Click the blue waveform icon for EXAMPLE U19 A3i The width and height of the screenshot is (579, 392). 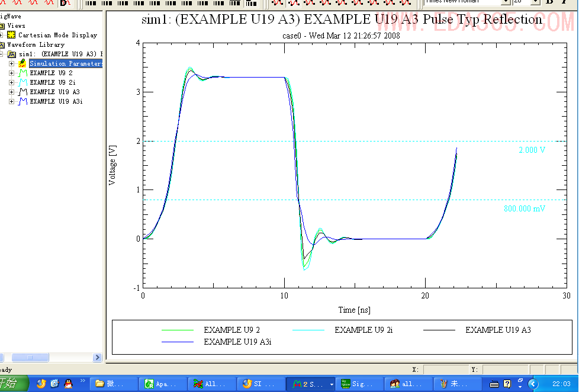23,101
